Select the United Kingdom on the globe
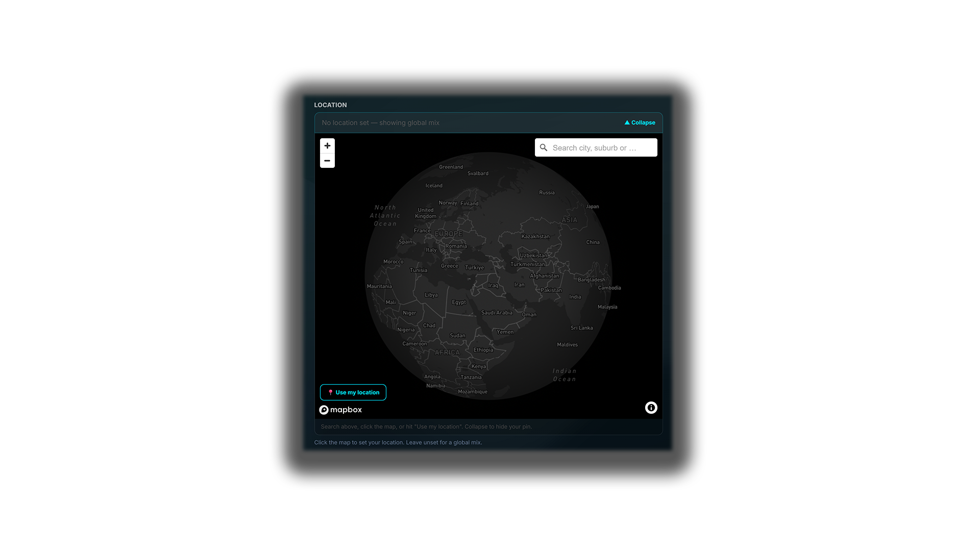 pyautogui.click(x=426, y=213)
